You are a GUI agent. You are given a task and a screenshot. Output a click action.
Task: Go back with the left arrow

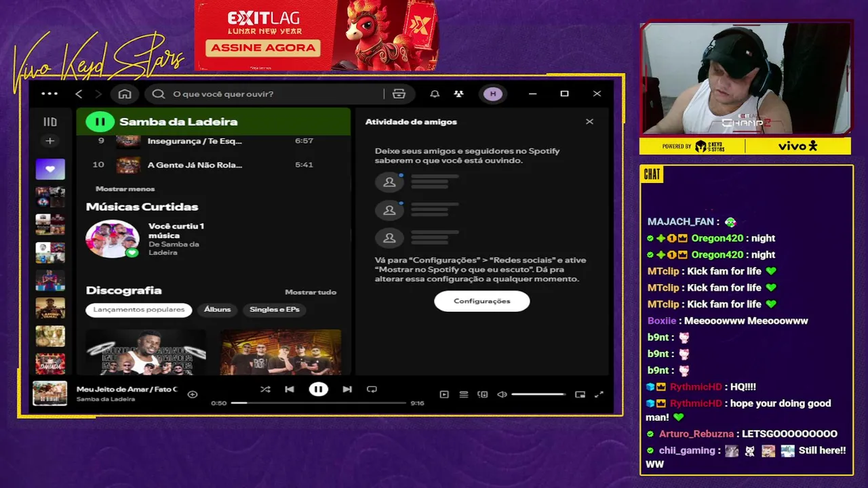tap(79, 94)
